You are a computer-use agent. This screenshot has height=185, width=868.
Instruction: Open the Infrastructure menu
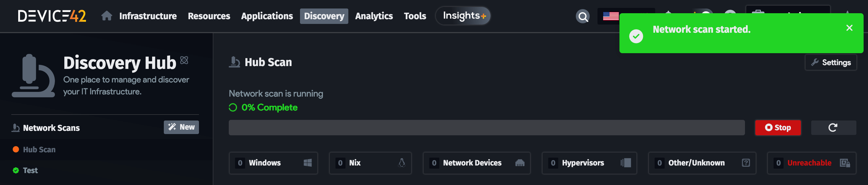click(x=147, y=16)
